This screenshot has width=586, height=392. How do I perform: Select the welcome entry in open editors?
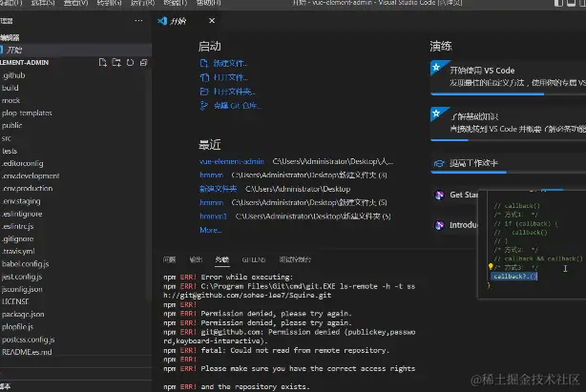pyautogui.click(x=74, y=50)
